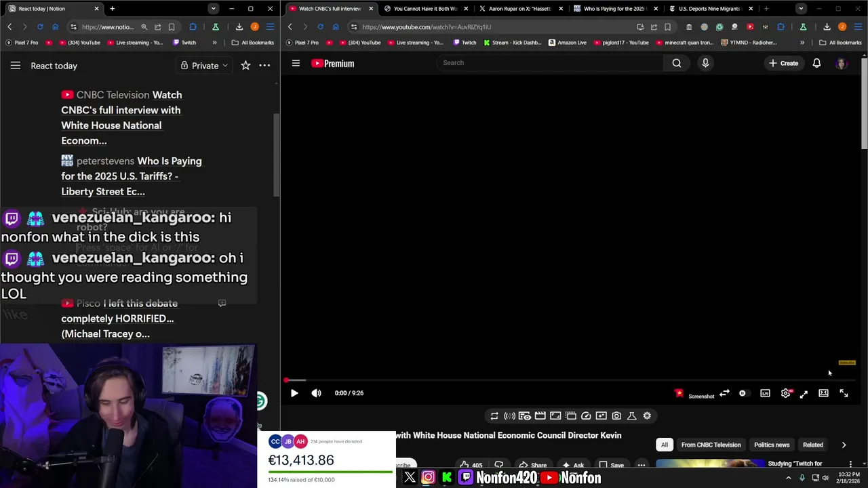Open tab search dropdown in Notion window
Viewport: 868px width, 488px height.
[214, 9]
